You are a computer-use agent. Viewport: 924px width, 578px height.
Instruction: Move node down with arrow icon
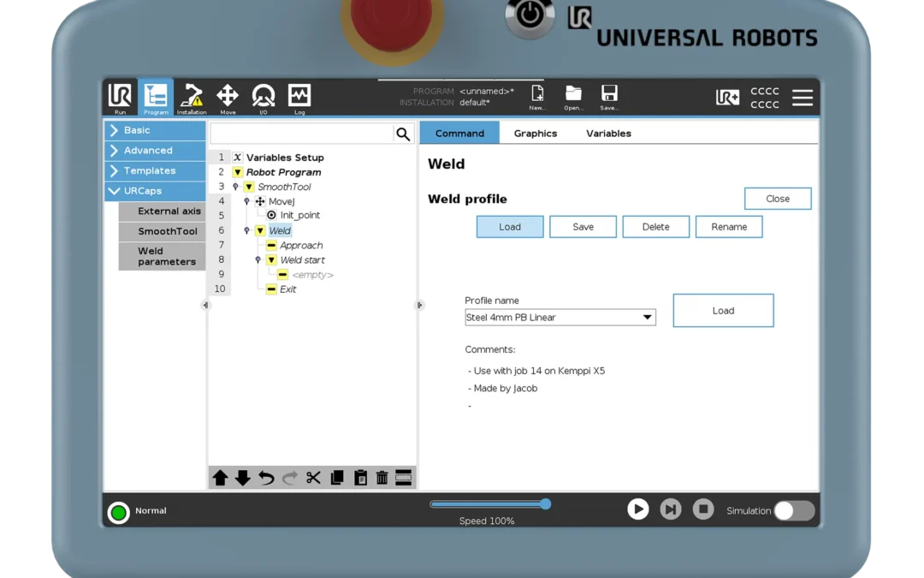click(243, 478)
